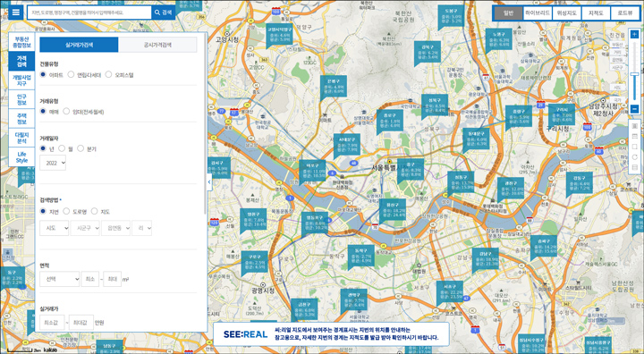Switch map to 위성지도 view
Viewport: 644px width, 354px height.
567,13
